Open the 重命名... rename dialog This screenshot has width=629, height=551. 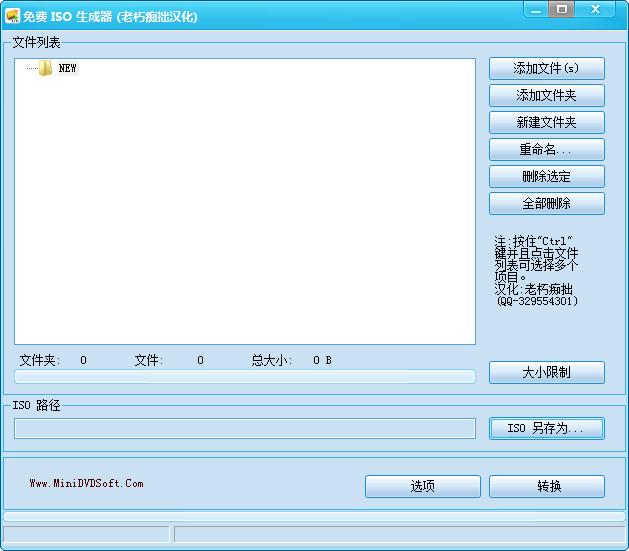pos(546,149)
